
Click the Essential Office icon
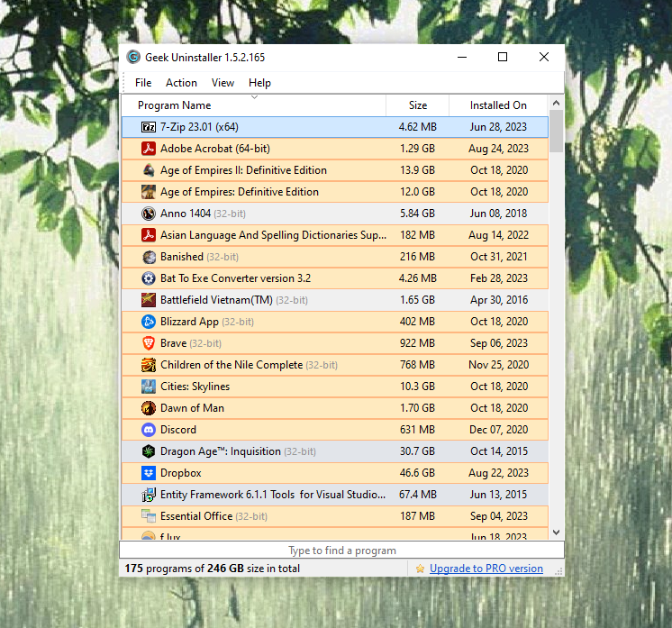click(x=149, y=516)
